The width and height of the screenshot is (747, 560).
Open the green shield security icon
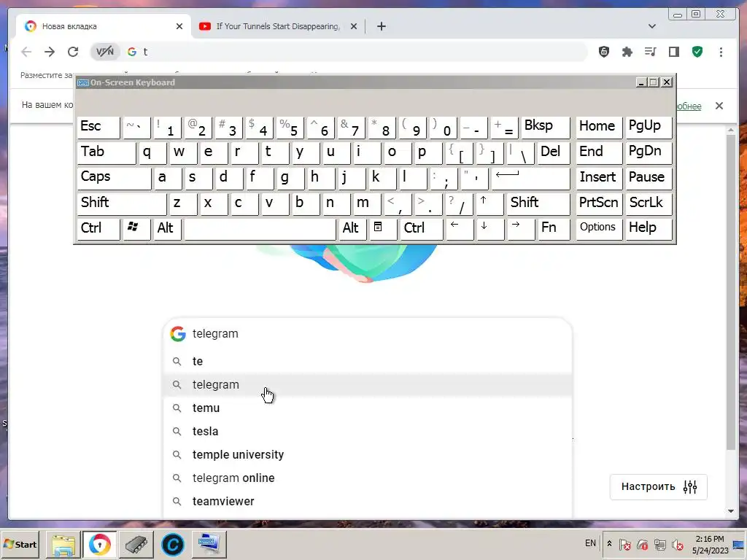697,52
